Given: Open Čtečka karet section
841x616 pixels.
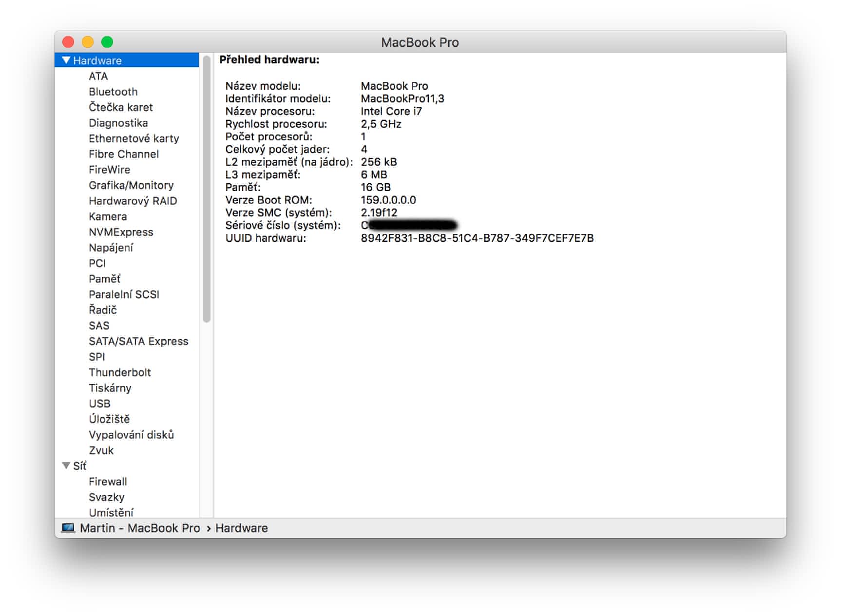Looking at the screenshot, I should tap(121, 107).
